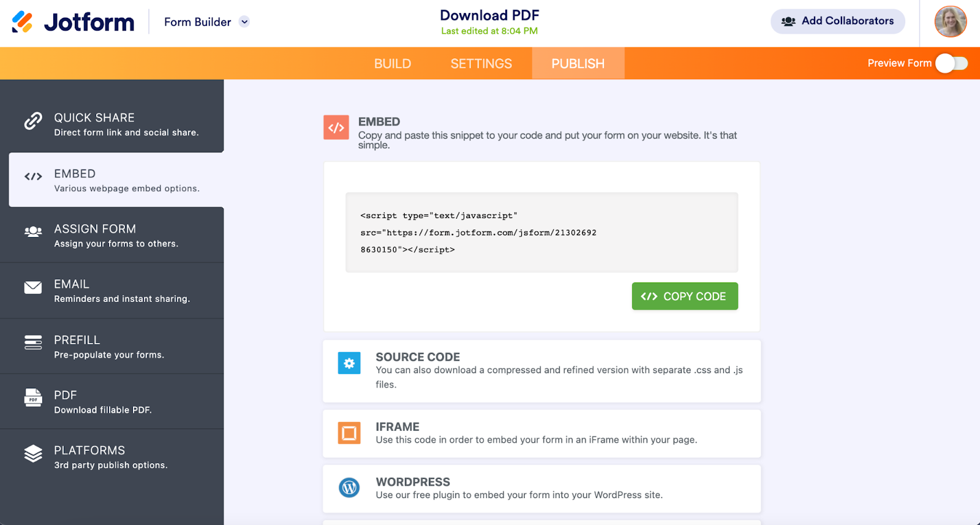980x525 pixels.
Task: Click the '3rd party publish options.' text
Action: pos(111,465)
